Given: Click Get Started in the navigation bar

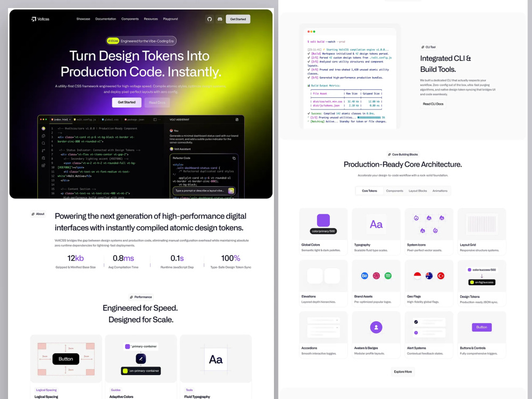Looking at the screenshot, I should (x=238, y=19).
